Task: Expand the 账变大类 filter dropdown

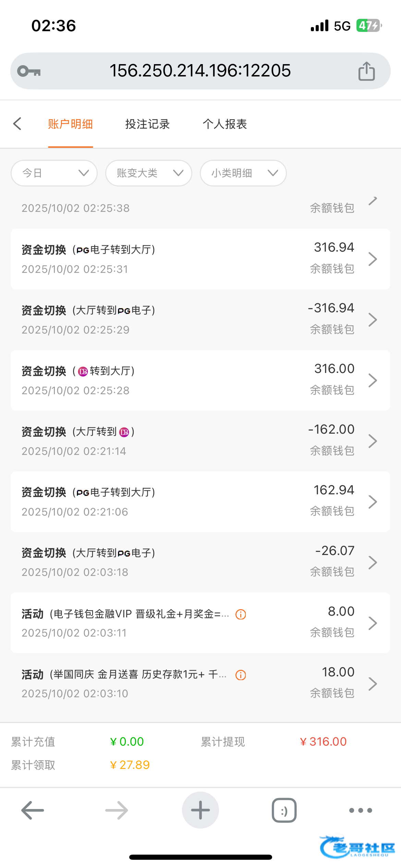Action: 149,173
